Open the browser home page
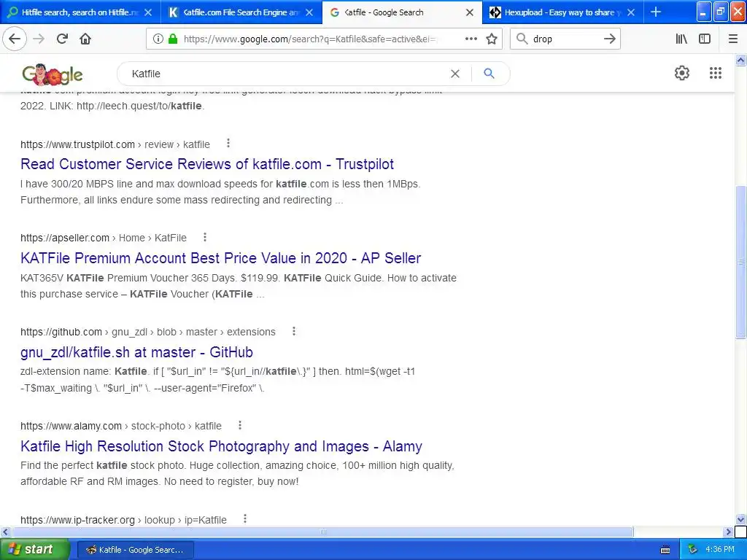747x560 pixels. (85, 39)
